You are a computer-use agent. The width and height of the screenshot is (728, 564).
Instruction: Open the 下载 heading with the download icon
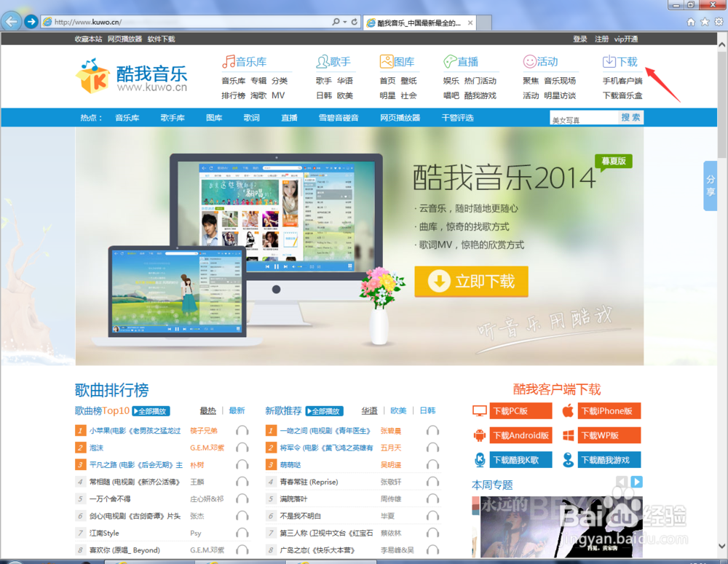[620, 61]
